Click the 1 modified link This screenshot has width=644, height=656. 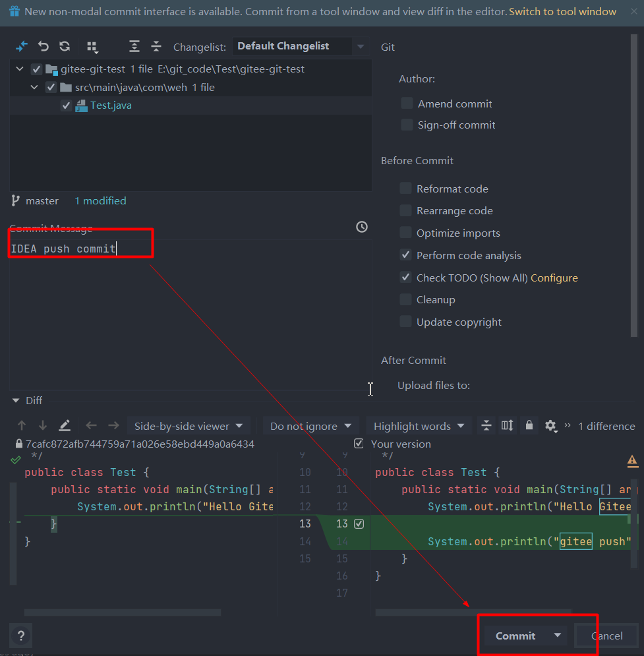click(x=100, y=201)
